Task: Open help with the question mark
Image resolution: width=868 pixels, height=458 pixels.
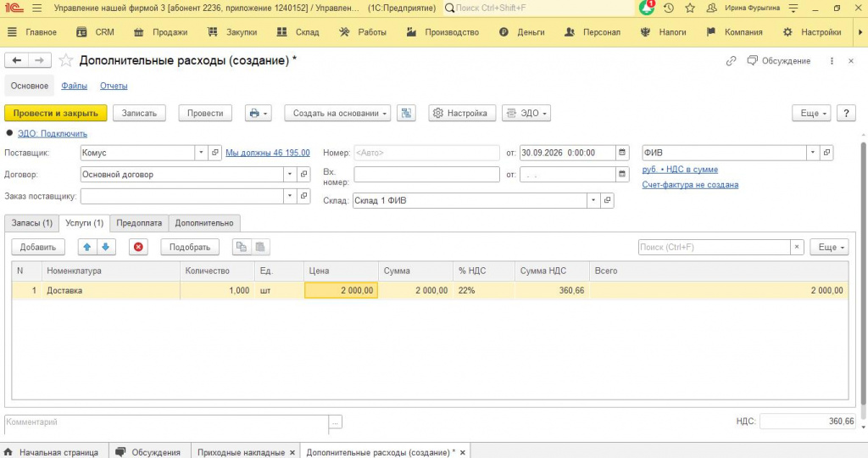Action: pos(846,113)
